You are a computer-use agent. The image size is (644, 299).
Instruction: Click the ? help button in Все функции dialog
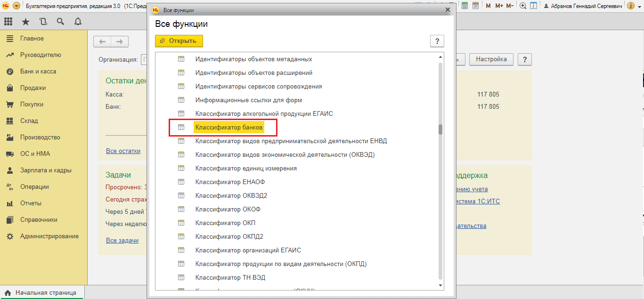pos(437,41)
